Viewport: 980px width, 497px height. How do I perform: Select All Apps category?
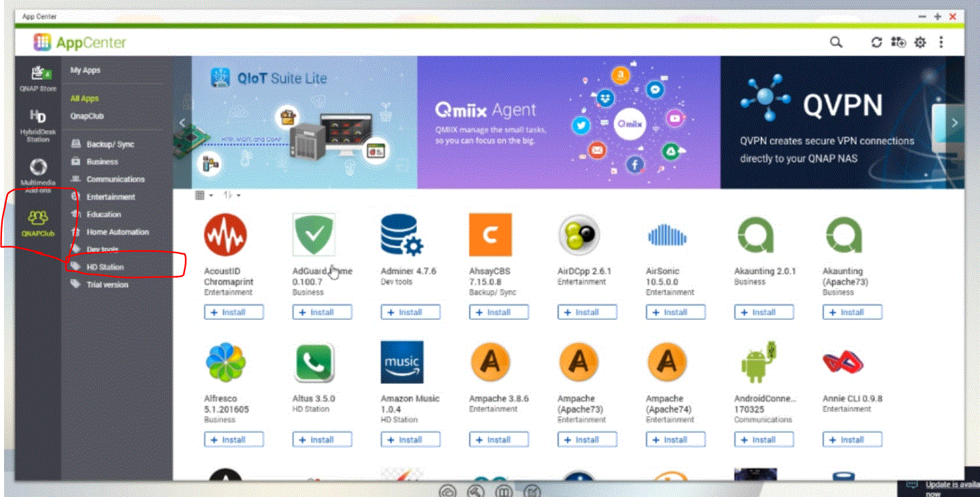pyautogui.click(x=84, y=99)
